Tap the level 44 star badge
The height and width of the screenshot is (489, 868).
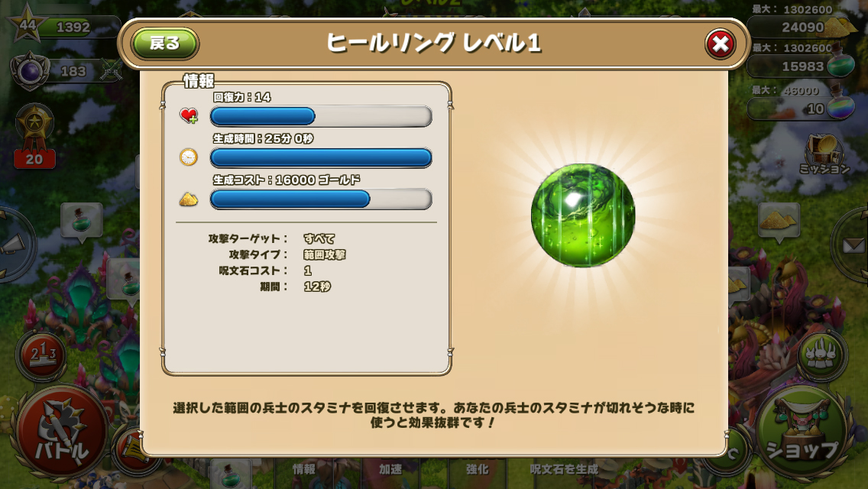pos(27,25)
